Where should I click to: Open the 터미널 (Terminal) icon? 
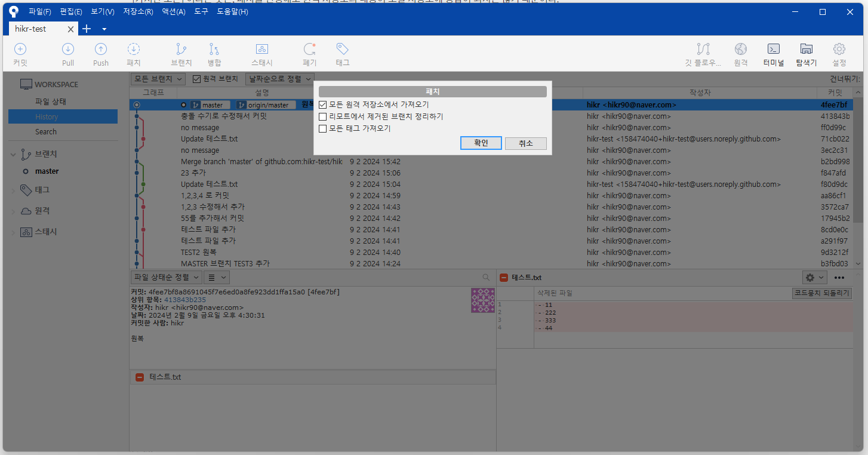(774, 54)
